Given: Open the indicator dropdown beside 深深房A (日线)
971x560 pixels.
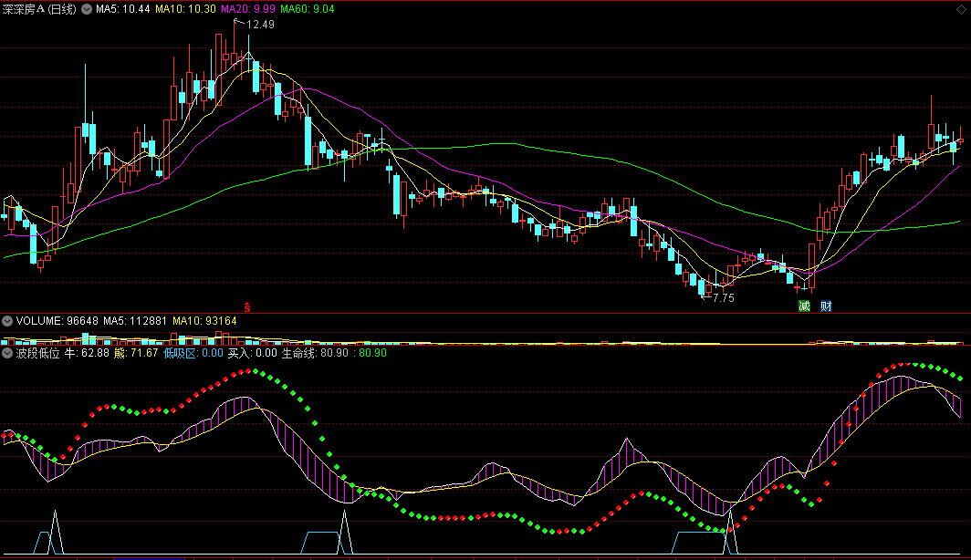Looking at the screenshot, I should pos(87,9).
